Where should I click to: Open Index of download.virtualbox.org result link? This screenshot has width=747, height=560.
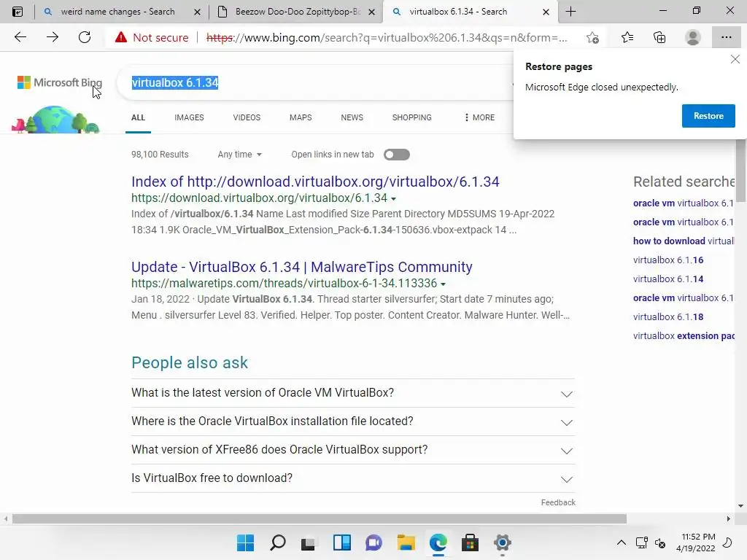[x=315, y=182]
